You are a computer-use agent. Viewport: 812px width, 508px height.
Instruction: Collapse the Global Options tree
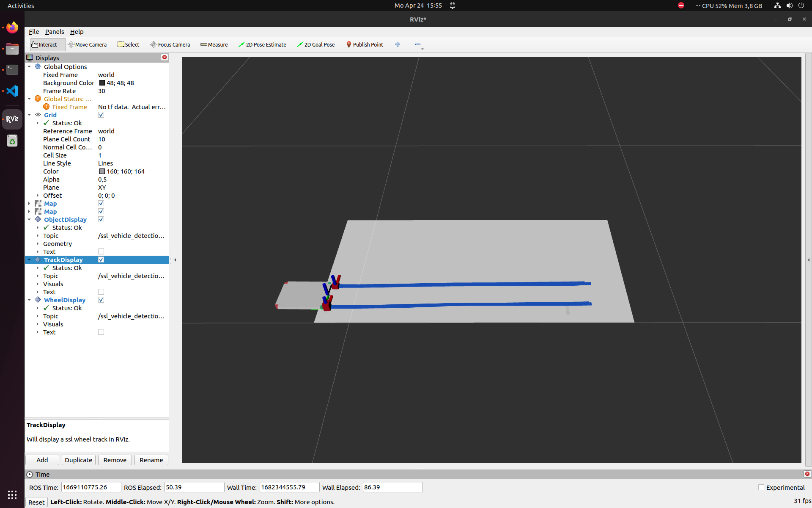click(x=29, y=67)
